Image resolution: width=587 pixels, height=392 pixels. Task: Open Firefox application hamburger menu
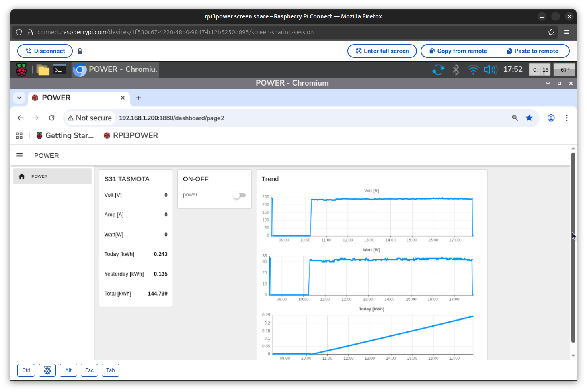click(567, 32)
